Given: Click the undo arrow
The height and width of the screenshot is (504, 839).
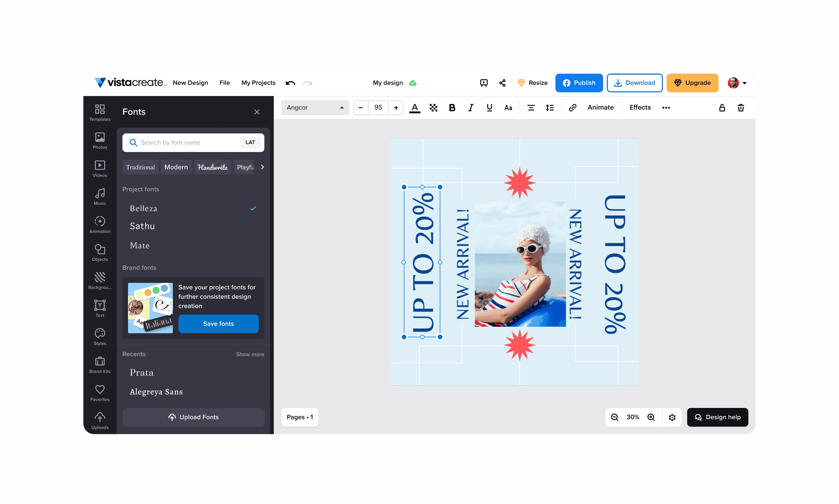Looking at the screenshot, I should pyautogui.click(x=290, y=83).
